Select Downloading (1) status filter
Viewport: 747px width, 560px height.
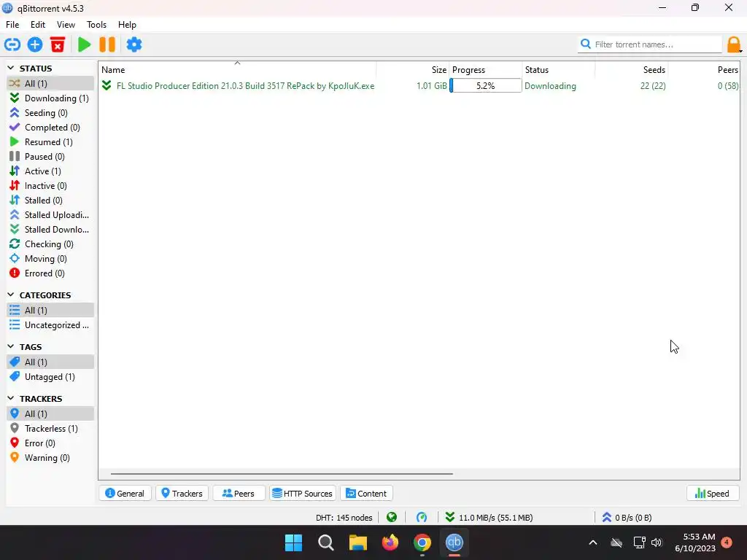tap(50, 98)
